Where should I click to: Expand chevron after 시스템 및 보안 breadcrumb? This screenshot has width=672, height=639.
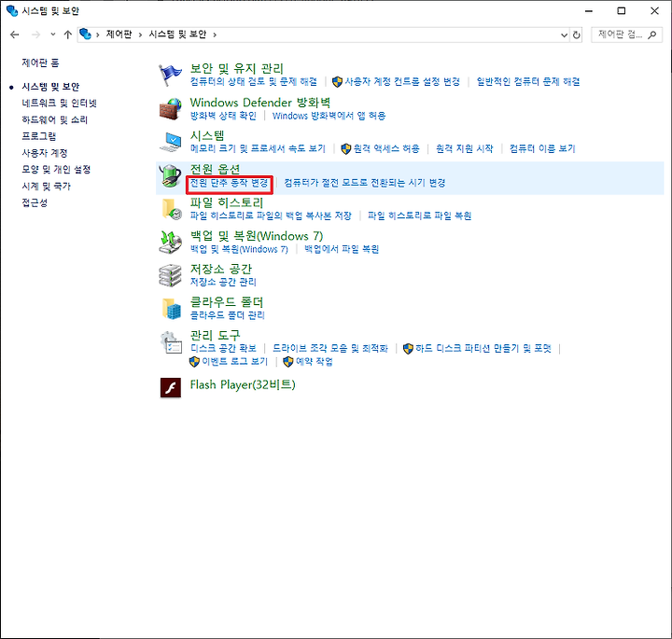pyautogui.click(x=215, y=35)
